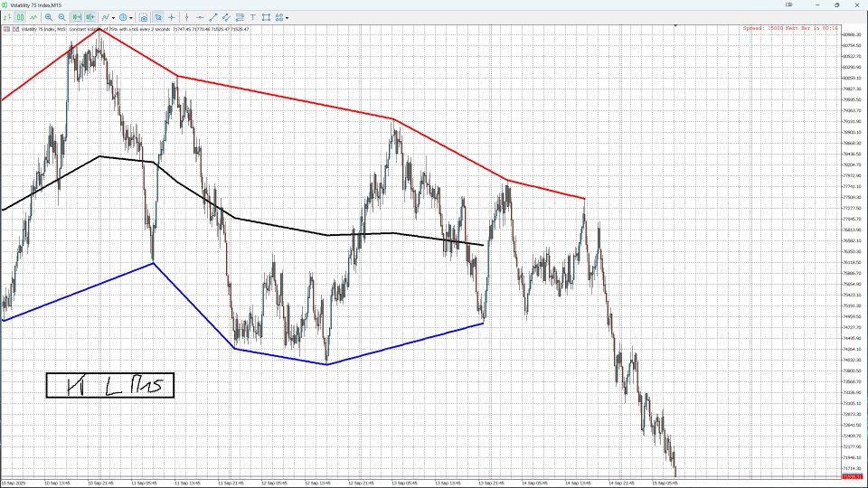Zoom in on the chart
The height and width of the screenshot is (488, 868).
point(49,18)
